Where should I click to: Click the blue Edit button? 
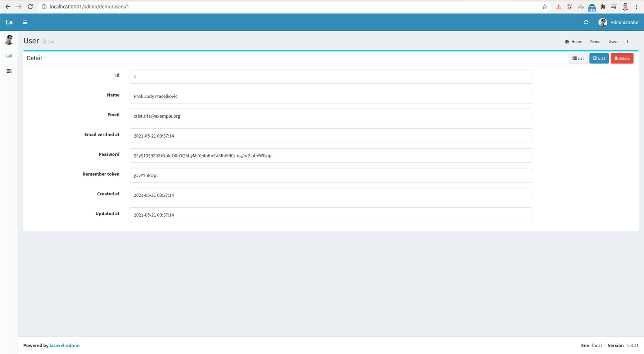[599, 58]
